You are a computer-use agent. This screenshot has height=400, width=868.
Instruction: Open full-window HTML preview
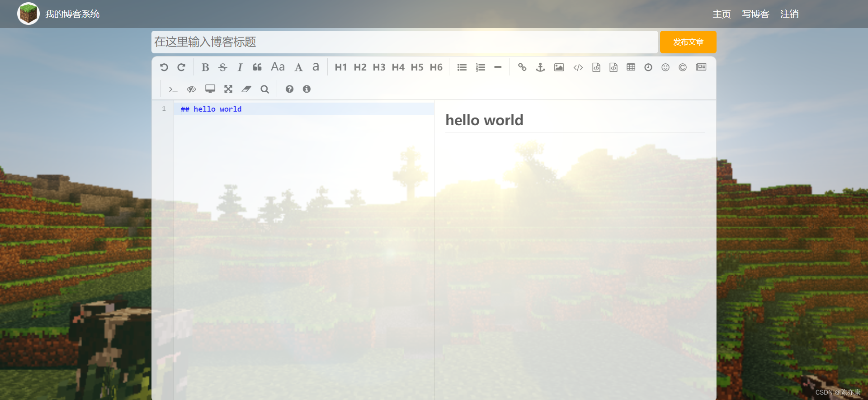[210, 89]
